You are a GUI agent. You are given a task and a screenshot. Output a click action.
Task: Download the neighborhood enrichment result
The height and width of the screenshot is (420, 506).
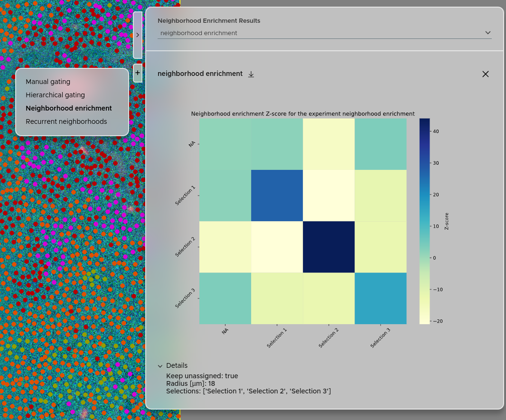251,74
